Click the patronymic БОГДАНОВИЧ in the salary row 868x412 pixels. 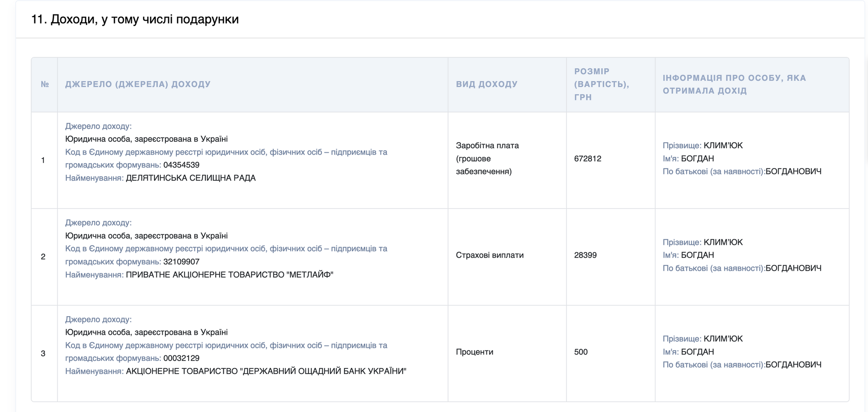(793, 172)
